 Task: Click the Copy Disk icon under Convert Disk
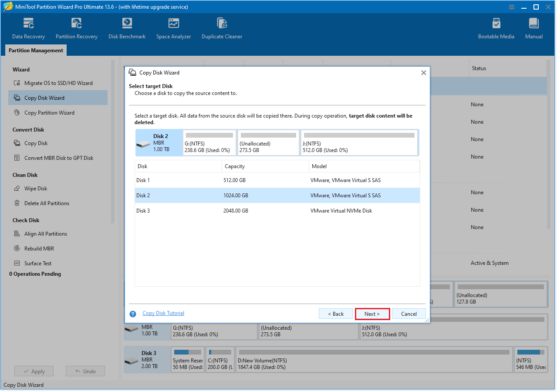17,143
